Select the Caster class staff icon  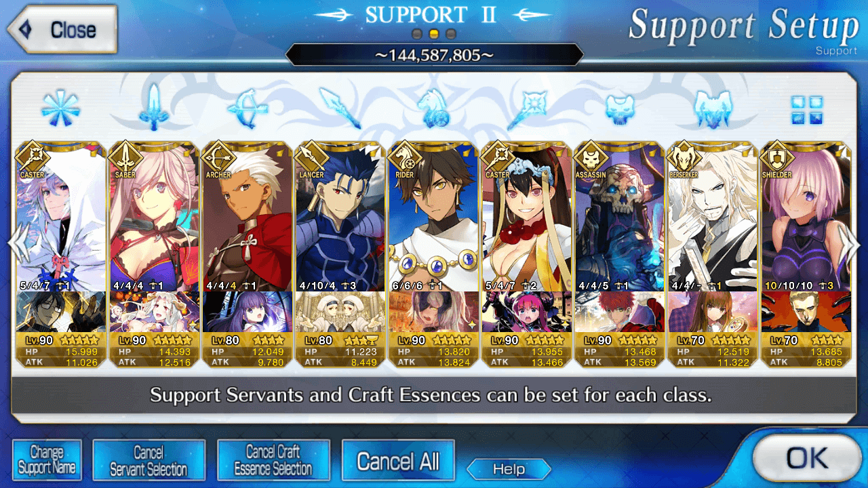526,108
